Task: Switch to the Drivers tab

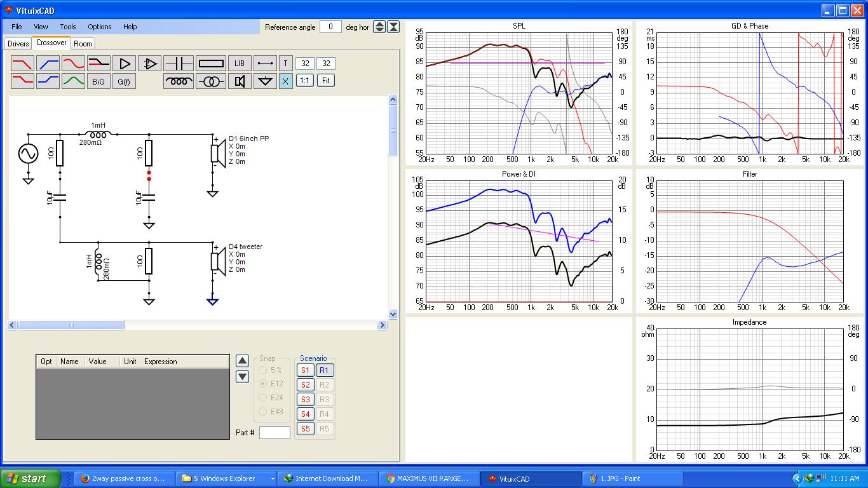Action: 18,44
